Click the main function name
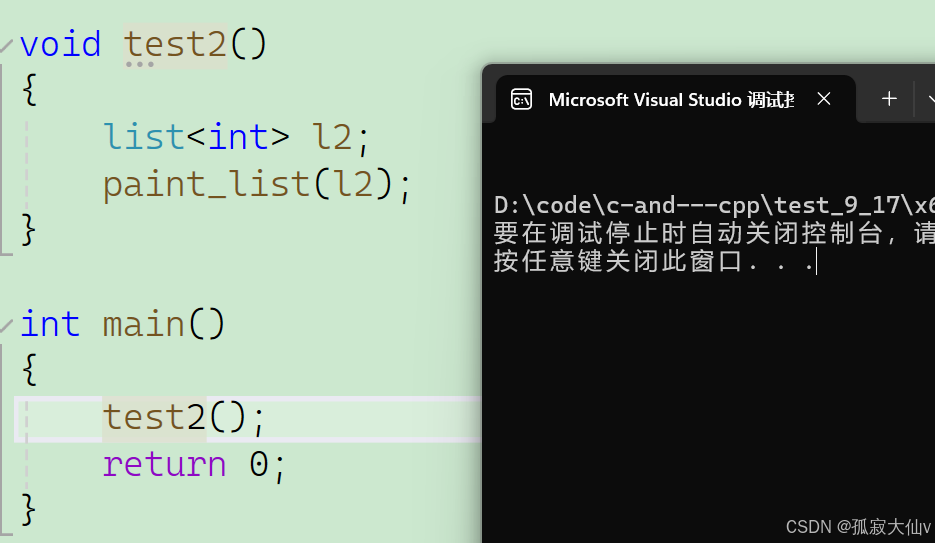Screen dimensions: 935x543 point(143,324)
